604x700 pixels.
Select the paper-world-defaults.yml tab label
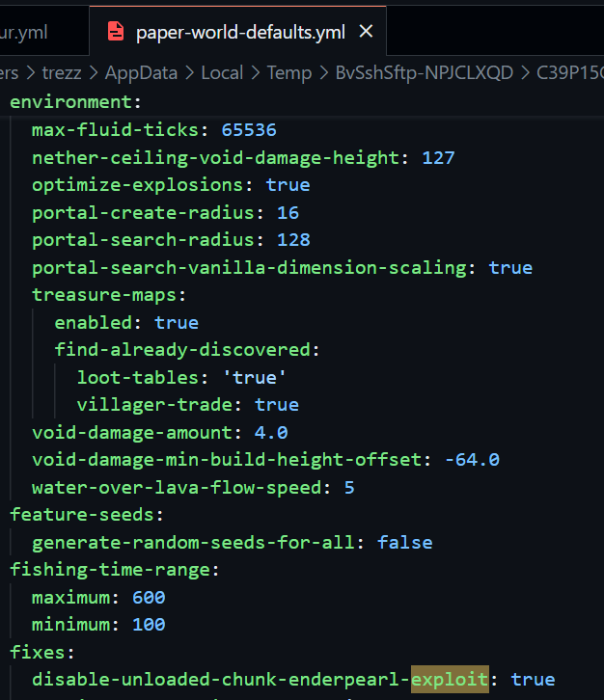(240, 32)
